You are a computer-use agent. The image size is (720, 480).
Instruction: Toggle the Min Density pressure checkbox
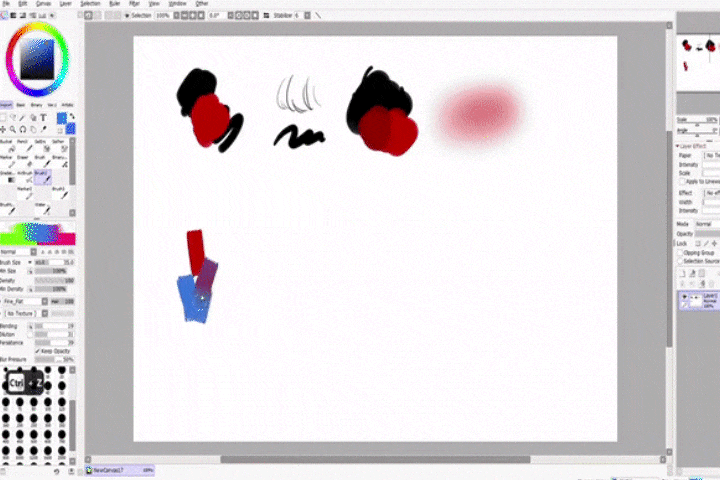pyautogui.click(x=30, y=289)
